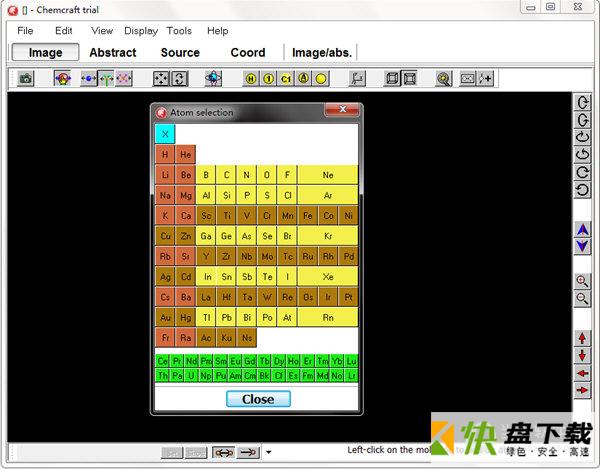Click Close button in Atom selection dialog
The width and height of the screenshot is (600, 469).
pos(258,399)
